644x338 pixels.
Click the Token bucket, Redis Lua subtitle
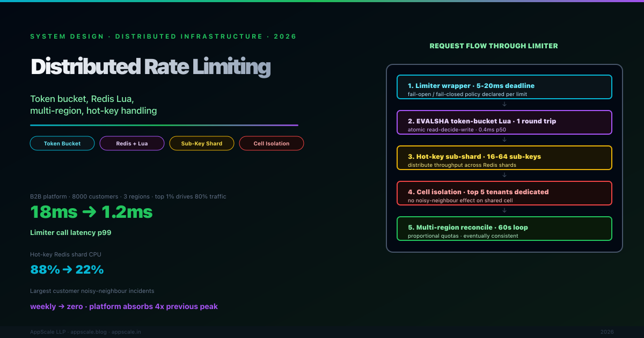tap(93, 105)
